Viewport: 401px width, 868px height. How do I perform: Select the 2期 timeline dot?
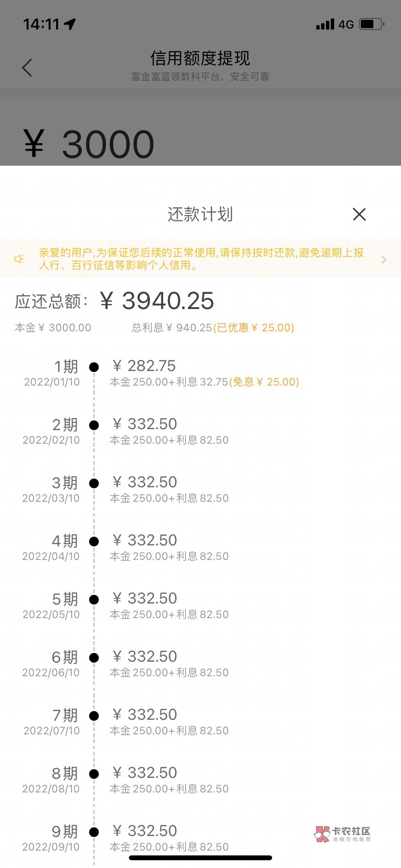click(x=94, y=425)
